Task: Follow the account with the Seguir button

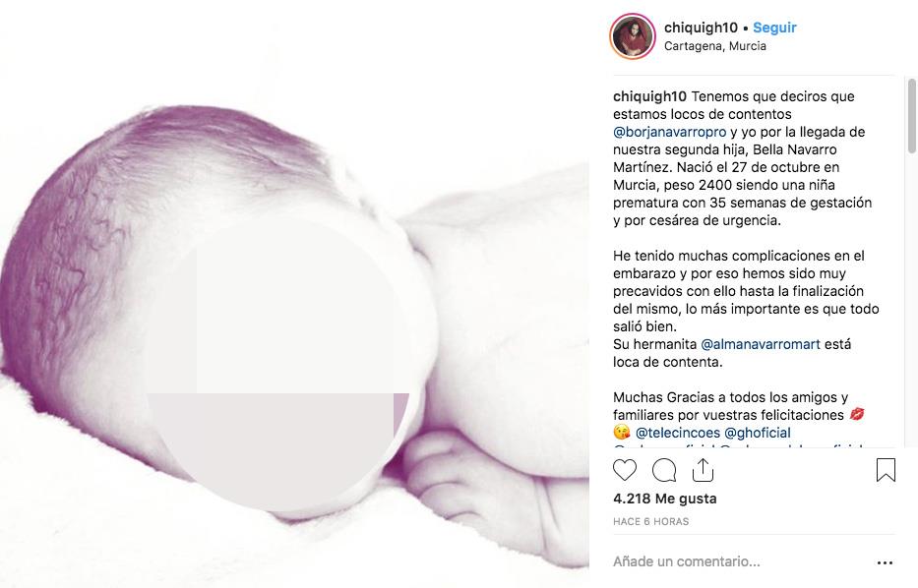Action: [x=774, y=28]
